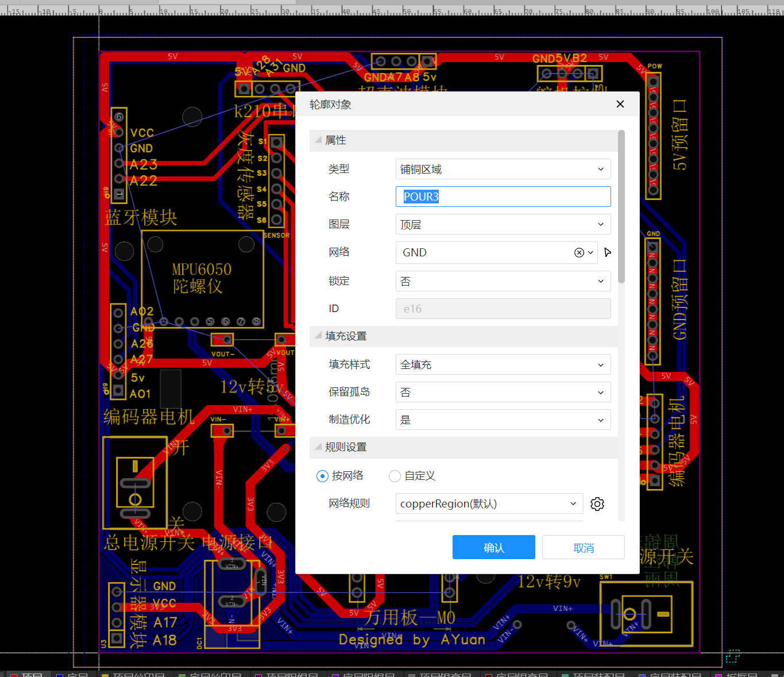
Task: Open the 保留孤岛 dropdown
Action: [x=503, y=393]
